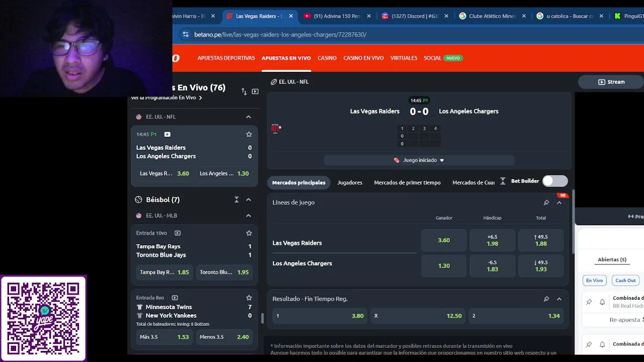The width and height of the screenshot is (644, 362).
Task: Open Social menu item
Action: [x=432, y=58]
